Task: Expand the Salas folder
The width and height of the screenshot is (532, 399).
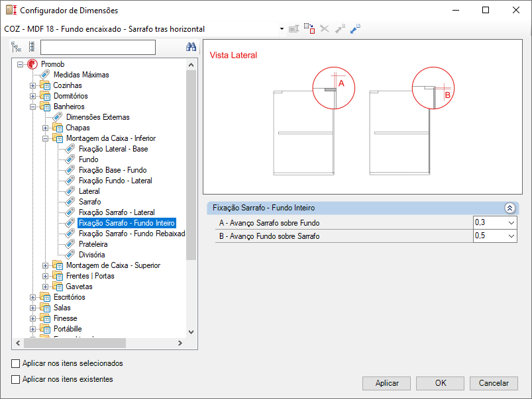Action: 33,308
